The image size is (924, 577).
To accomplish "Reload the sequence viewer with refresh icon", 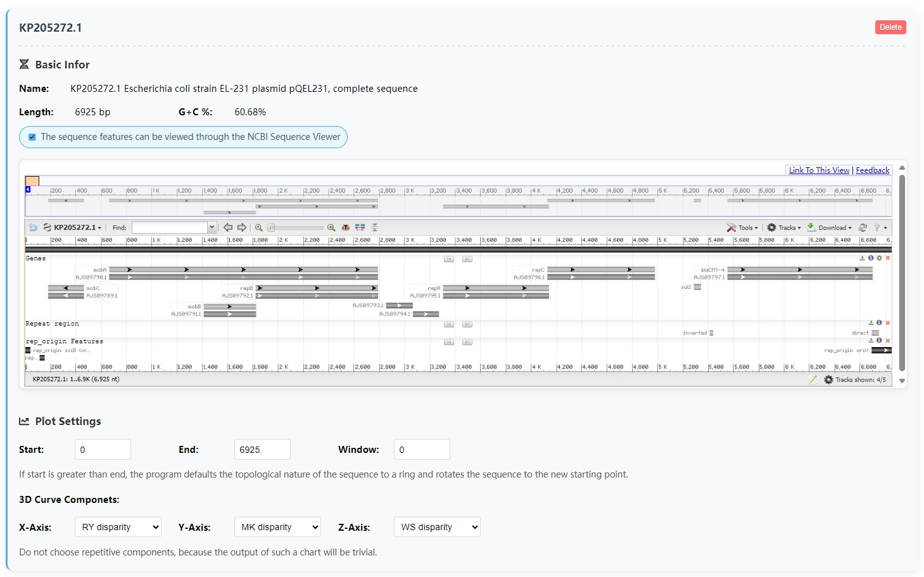I will pyautogui.click(x=863, y=227).
